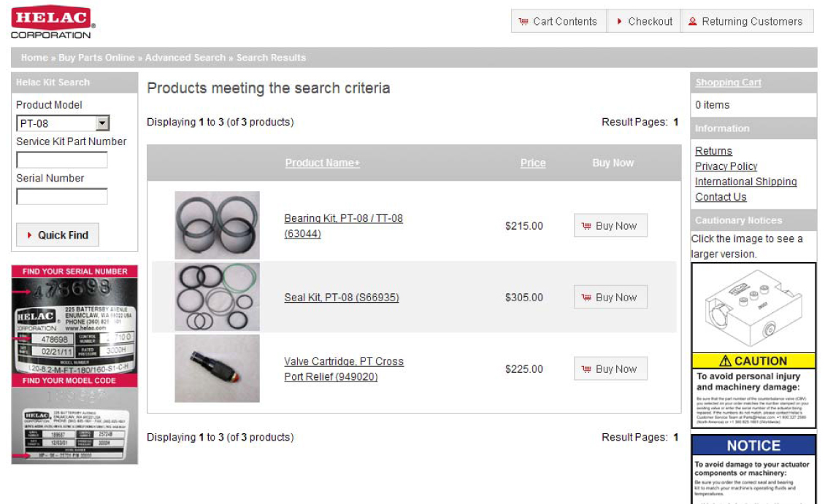This screenshot has height=504, width=825.
Task: Sort by clicking the Price column header
Action: (533, 163)
